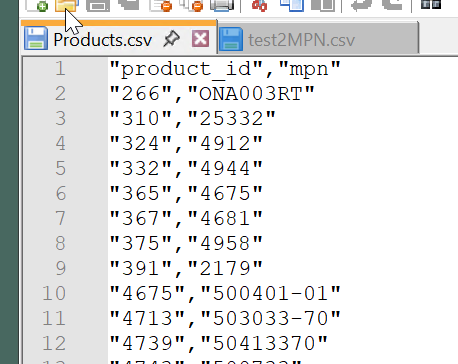The image size is (458, 364).
Task: Click the Save file toolbar icon
Action: (98, 5)
